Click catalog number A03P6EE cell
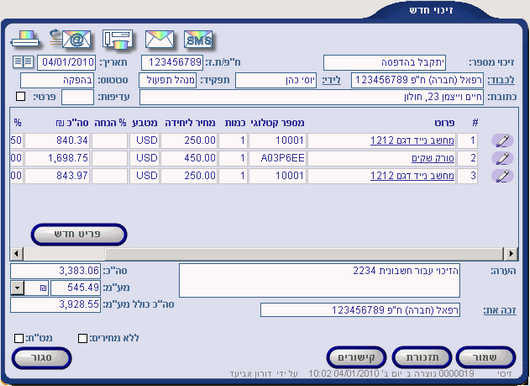Viewport: 530px width, 386px height. (278, 158)
